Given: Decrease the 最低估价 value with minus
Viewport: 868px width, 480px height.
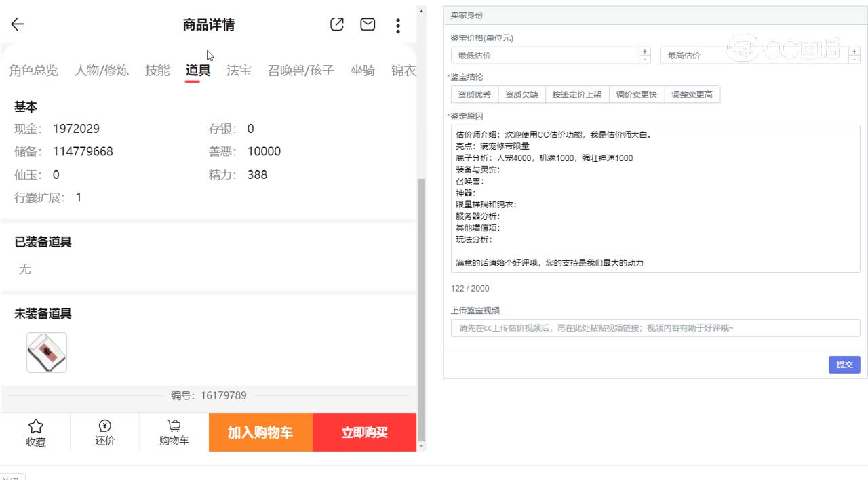Looking at the screenshot, I should (x=645, y=60).
